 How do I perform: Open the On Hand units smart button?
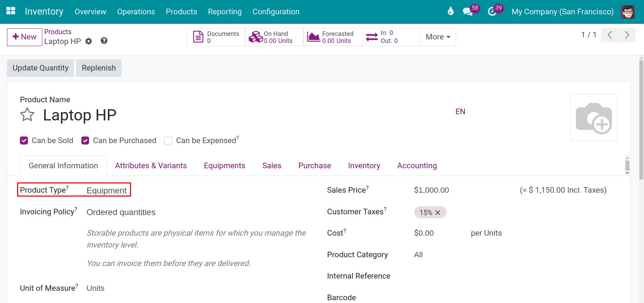[274, 37]
